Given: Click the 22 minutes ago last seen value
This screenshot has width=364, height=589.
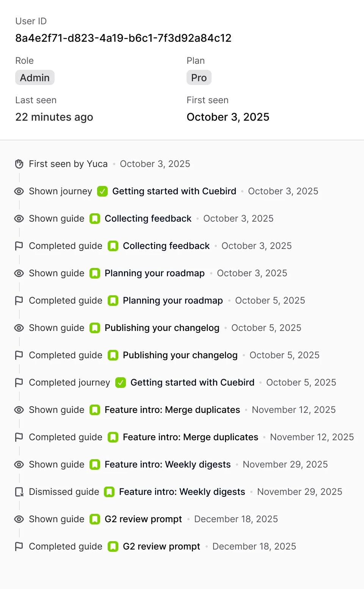Looking at the screenshot, I should click(54, 117).
